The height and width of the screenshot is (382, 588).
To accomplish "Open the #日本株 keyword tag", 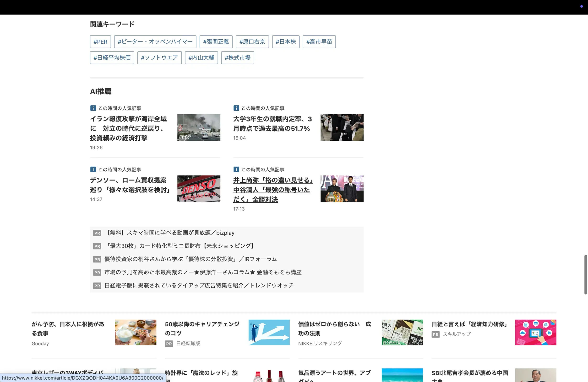I will 286,42.
